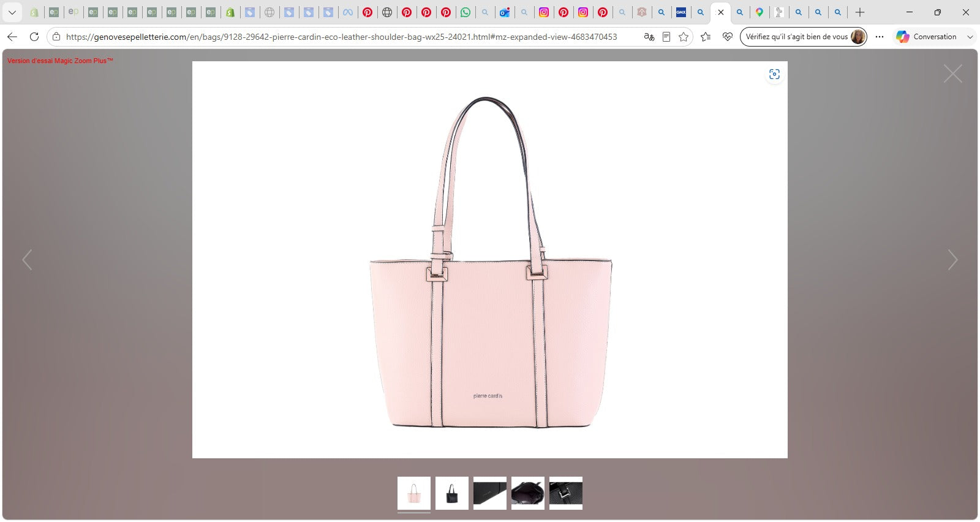
Task: Select the strap buckle close-up thumbnail
Action: pos(566,493)
